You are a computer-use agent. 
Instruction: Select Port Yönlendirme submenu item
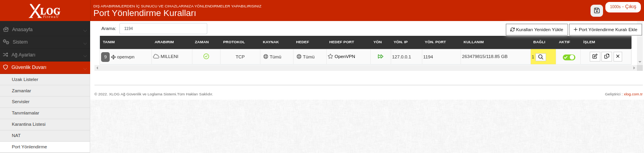click(x=45, y=147)
